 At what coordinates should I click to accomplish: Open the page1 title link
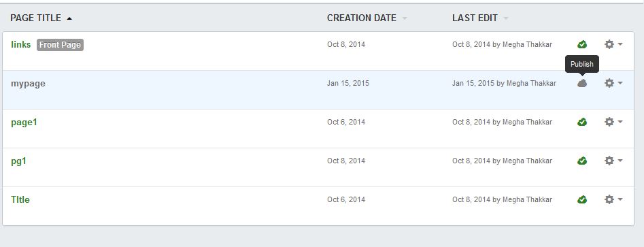24,122
